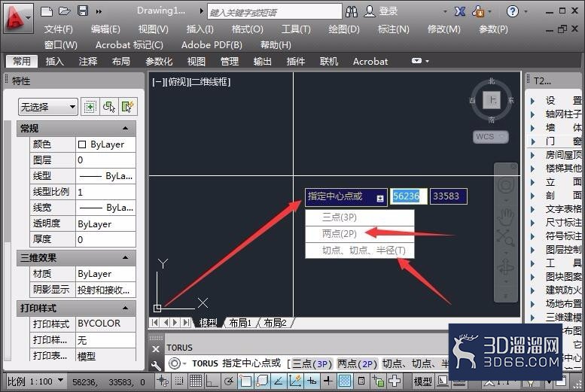Collapse the 常规 properties section
The image size is (585, 392).
tap(125, 129)
